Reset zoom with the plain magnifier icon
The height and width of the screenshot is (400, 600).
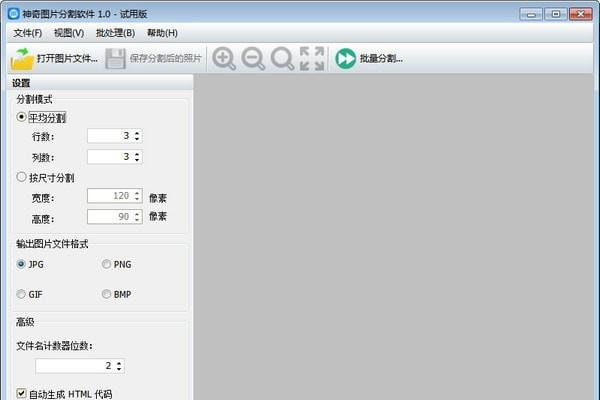282,59
